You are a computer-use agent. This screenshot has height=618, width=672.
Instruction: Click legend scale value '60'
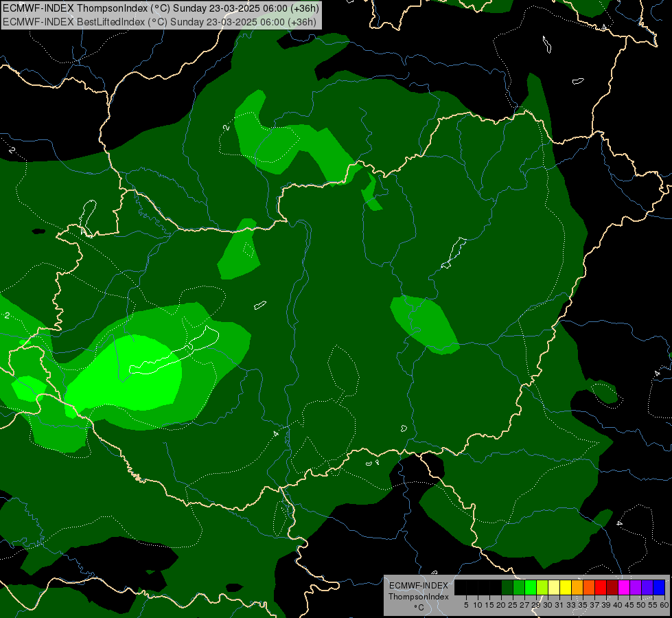[664, 605]
